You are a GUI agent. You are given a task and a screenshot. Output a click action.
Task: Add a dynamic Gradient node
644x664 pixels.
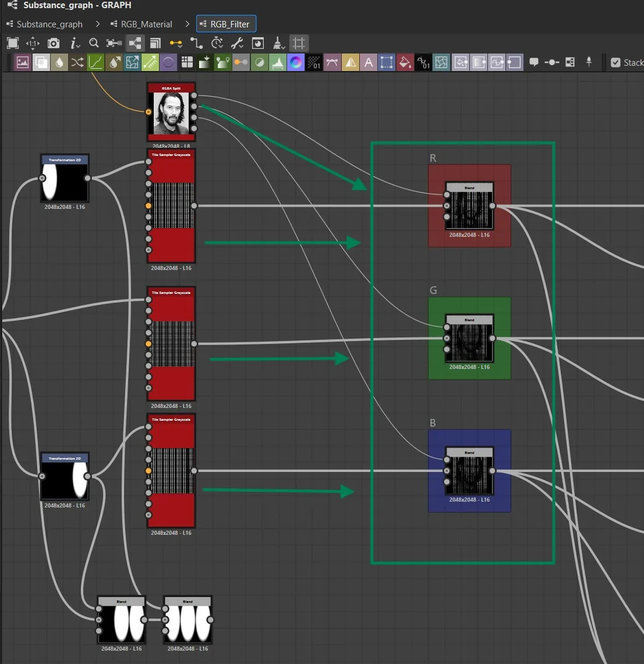click(205, 63)
